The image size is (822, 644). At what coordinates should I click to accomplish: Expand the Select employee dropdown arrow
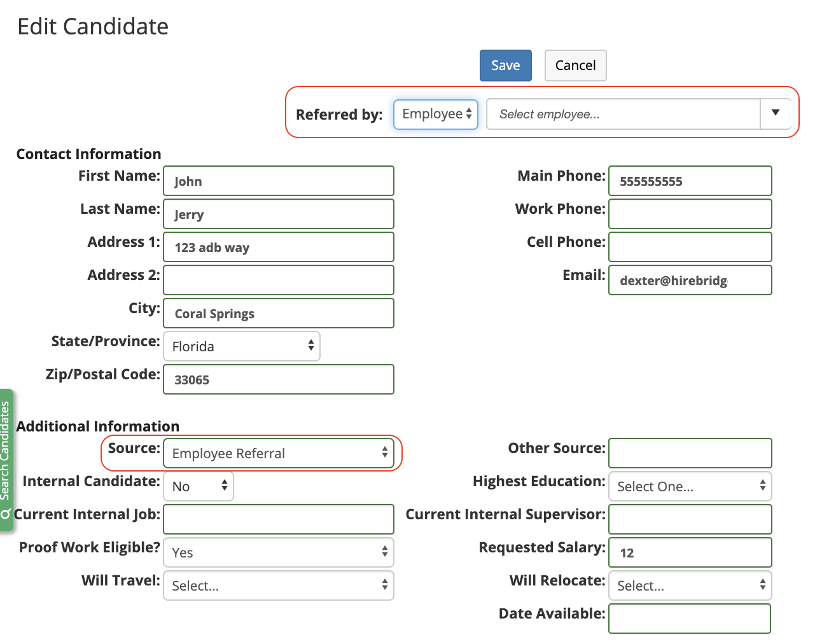(776, 114)
